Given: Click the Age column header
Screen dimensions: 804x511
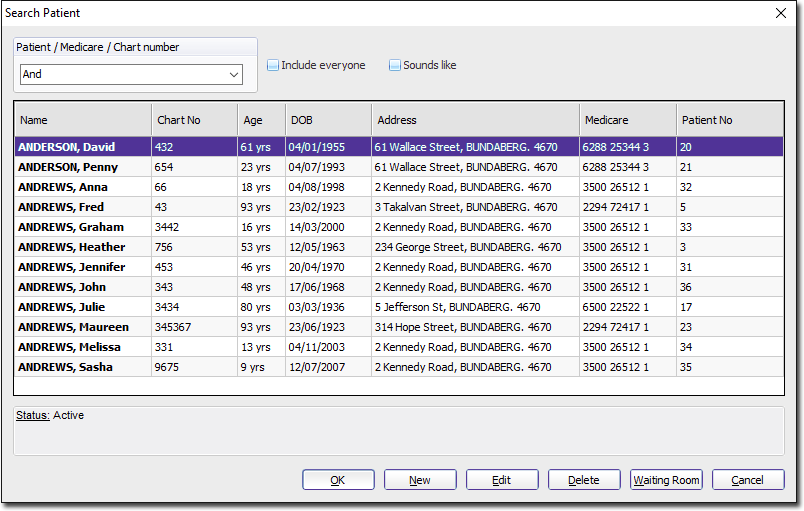Looking at the screenshot, I should tap(261, 120).
